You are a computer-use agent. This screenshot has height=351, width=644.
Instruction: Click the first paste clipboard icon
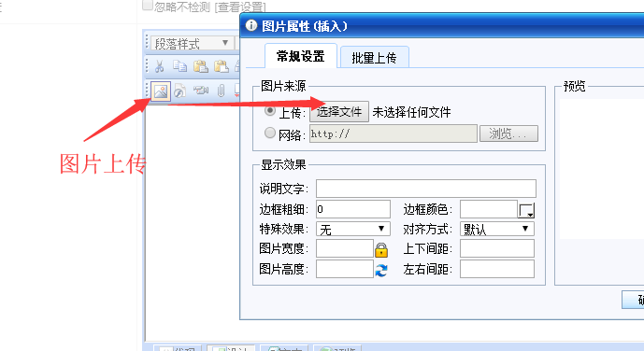pos(200,66)
